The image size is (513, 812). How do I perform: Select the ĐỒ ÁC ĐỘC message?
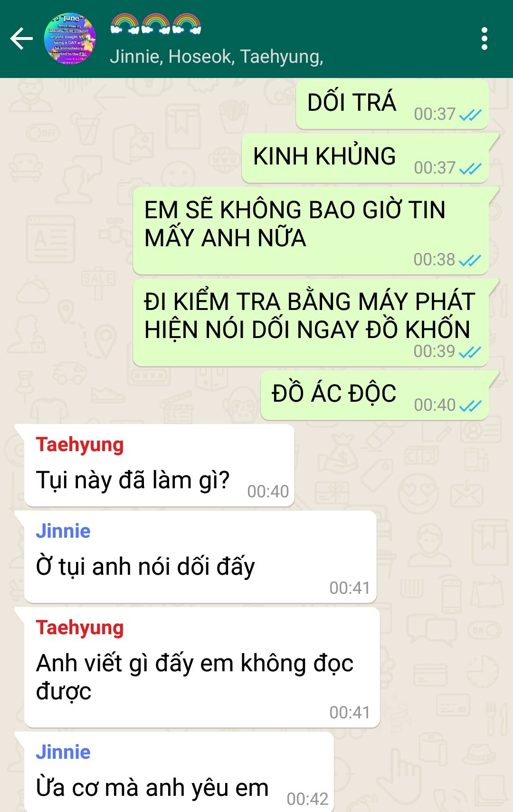click(375, 396)
